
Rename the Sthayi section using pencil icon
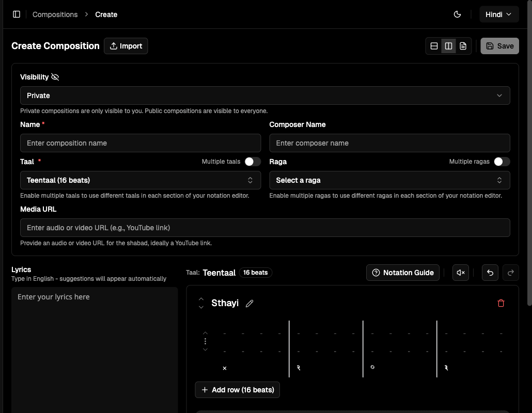pyautogui.click(x=249, y=304)
